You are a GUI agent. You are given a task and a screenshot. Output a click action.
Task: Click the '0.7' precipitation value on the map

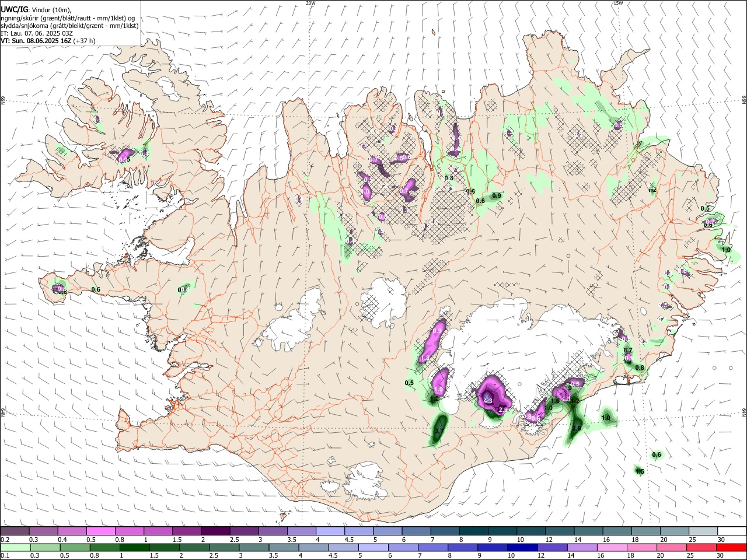pos(628,350)
